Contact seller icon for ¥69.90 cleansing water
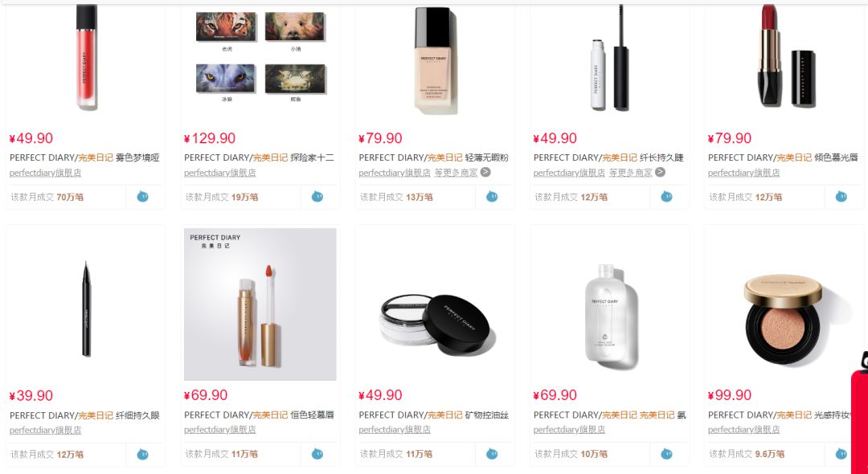This screenshot has width=868, height=474. click(x=666, y=454)
